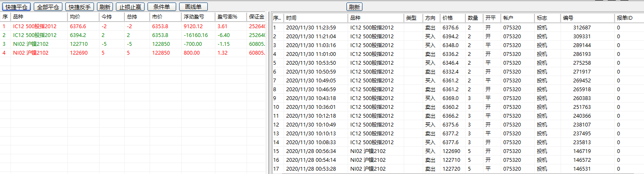The width and height of the screenshot is (644, 174).
Task: Select position row with 均价 6376.6
Action: pos(133,26)
